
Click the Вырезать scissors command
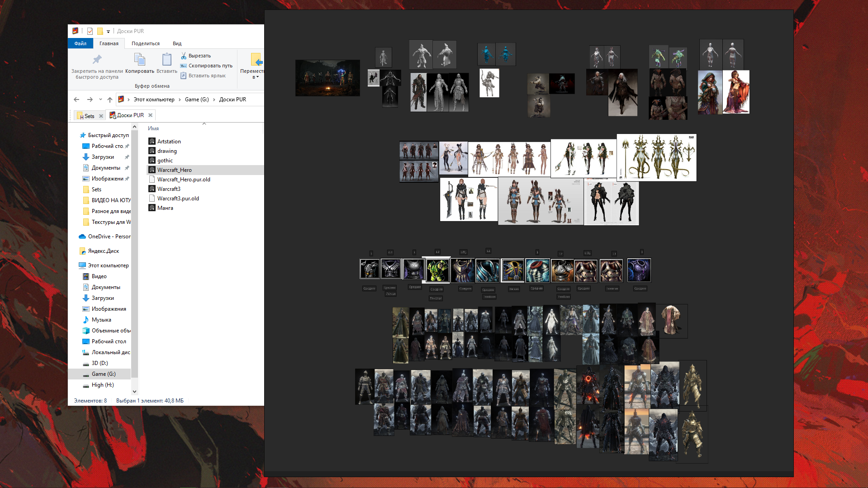point(196,56)
